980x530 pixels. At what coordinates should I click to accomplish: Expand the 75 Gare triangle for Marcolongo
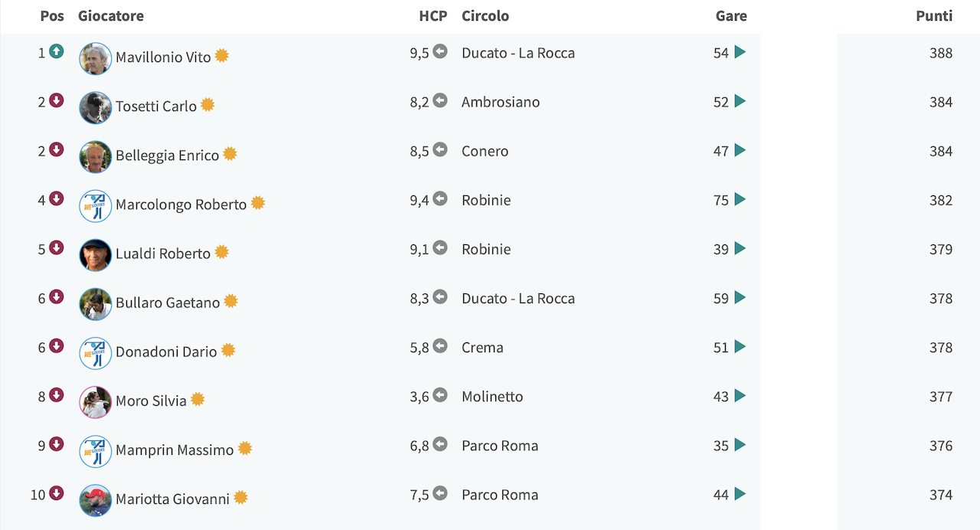point(740,199)
